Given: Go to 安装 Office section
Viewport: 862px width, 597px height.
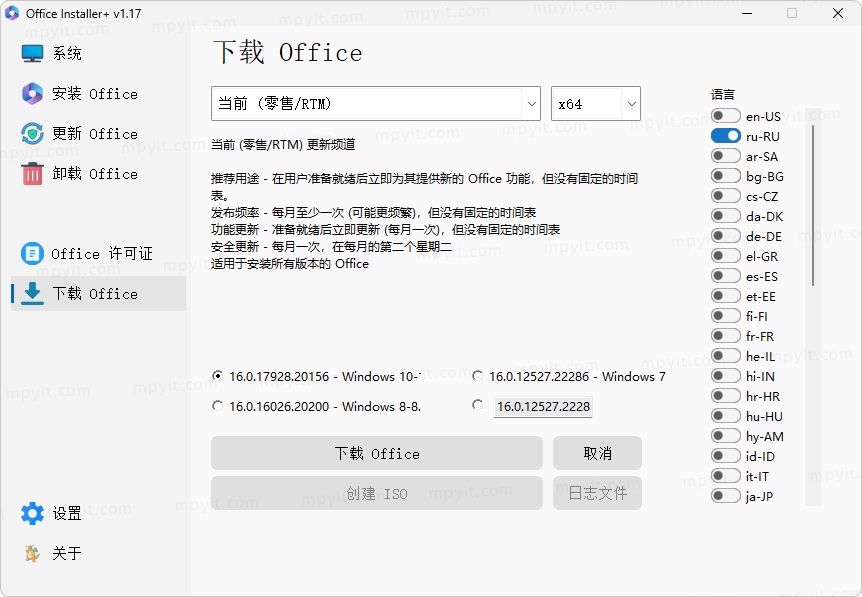Looking at the screenshot, I should pos(98,93).
